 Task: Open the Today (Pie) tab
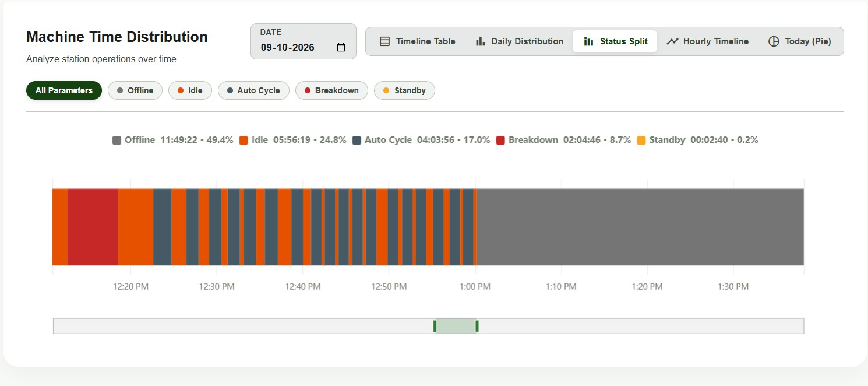[800, 41]
